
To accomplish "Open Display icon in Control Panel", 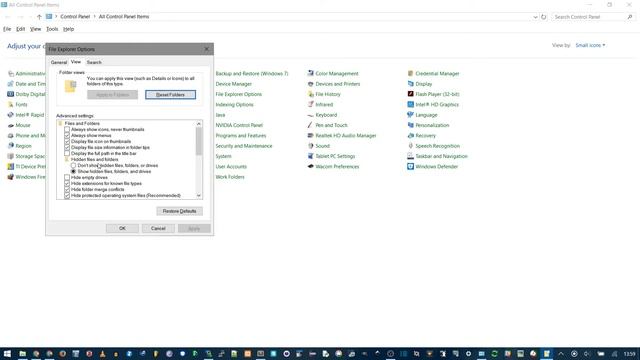I will point(411,84).
